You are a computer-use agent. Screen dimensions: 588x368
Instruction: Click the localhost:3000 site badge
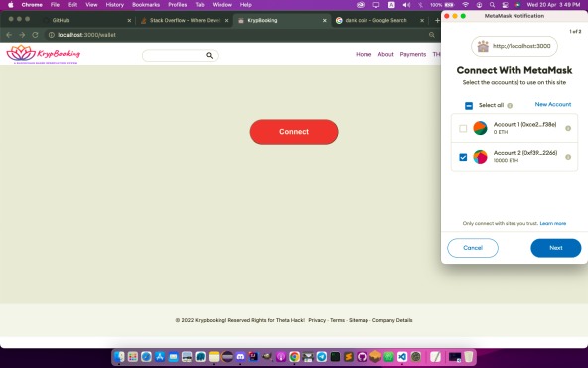(x=514, y=46)
